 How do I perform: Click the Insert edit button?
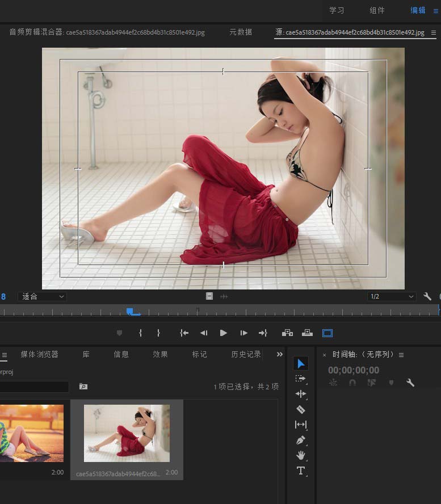click(287, 333)
